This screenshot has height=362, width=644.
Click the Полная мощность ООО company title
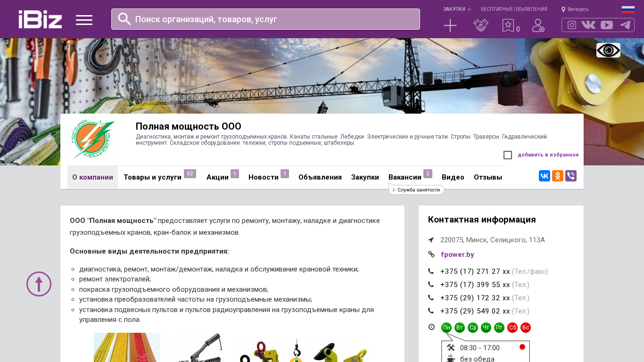pyautogui.click(x=189, y=126)
